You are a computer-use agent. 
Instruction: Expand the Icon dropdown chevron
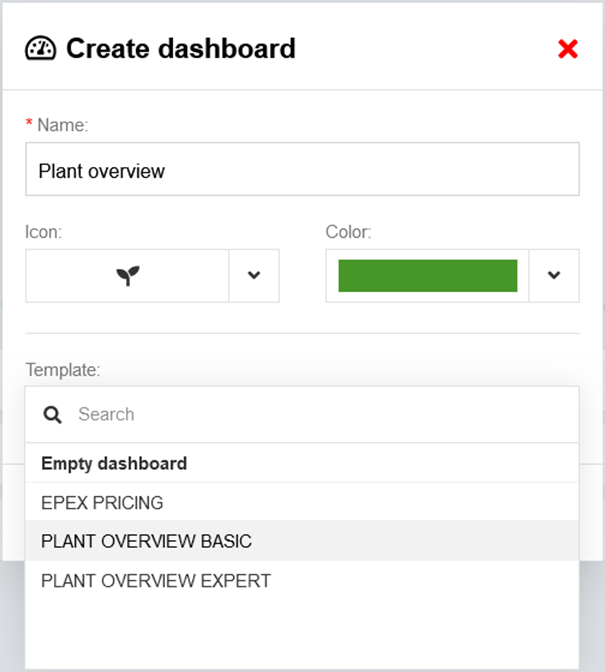(254, 276)
